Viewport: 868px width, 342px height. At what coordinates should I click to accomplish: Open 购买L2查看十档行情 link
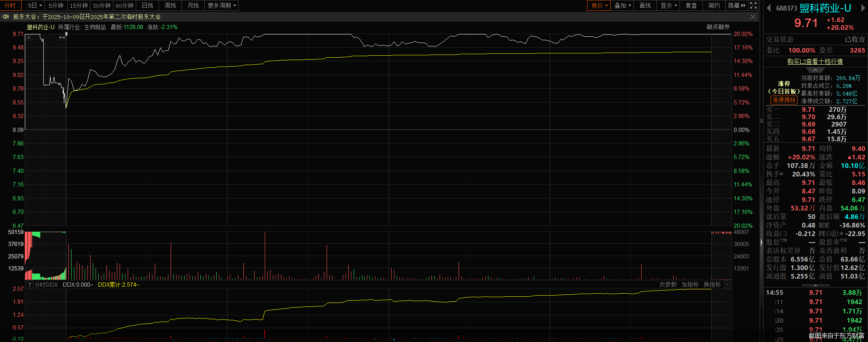pos(815,62)
